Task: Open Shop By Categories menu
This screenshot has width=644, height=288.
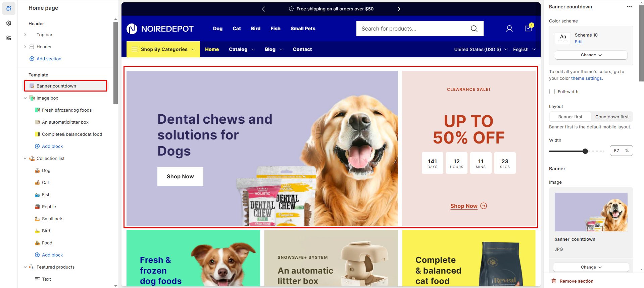Action: pos(163,49)
